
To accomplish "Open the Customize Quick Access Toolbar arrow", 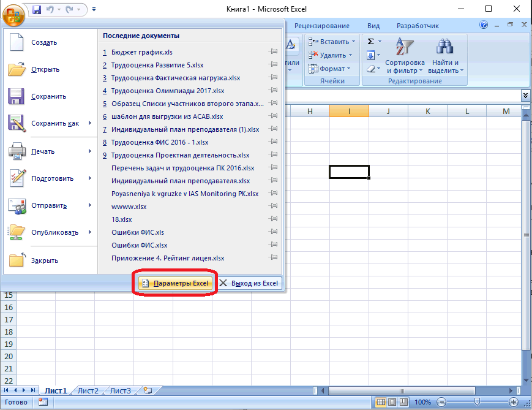I will point(94,10).
